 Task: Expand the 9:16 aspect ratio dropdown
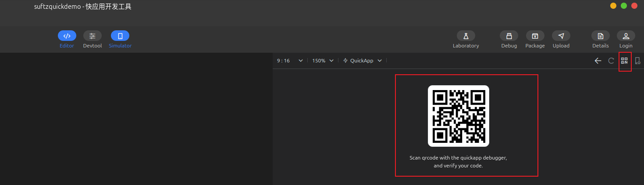289,61
